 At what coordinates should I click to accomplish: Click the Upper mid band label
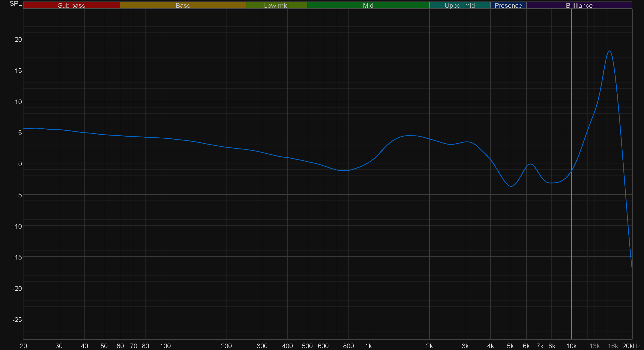point(460,5)
